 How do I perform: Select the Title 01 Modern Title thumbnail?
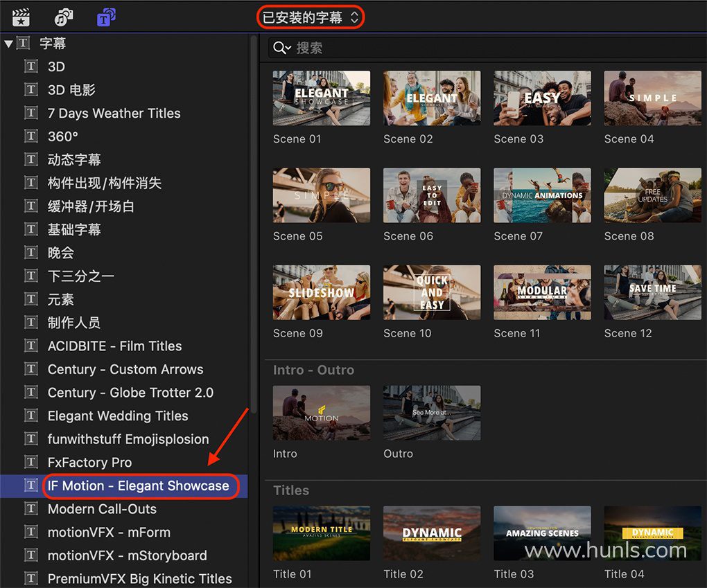pyautogui.click(x=322, y=533)
